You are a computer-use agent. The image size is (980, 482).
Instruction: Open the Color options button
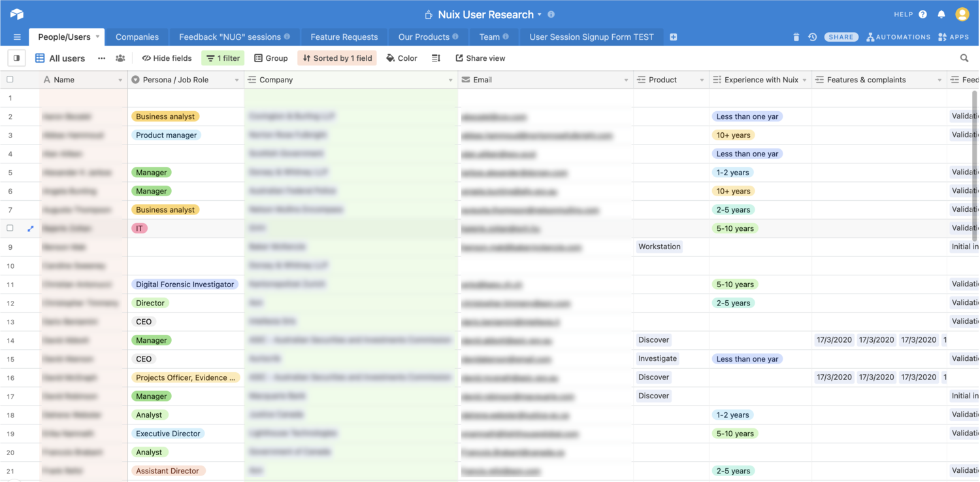[402, 58]
